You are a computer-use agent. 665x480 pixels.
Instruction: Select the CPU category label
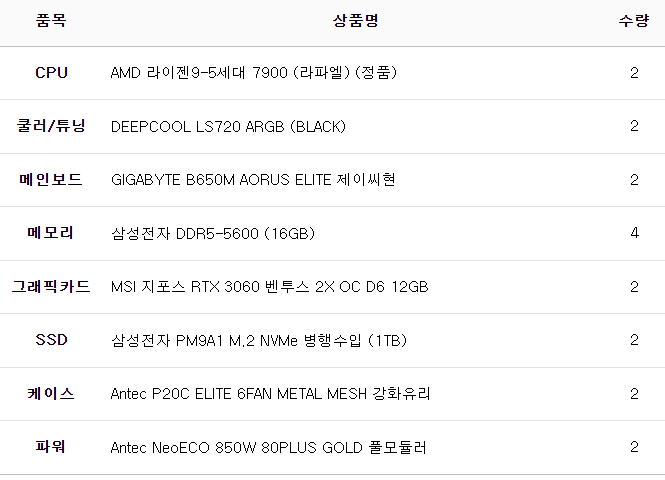click(51, 73)
